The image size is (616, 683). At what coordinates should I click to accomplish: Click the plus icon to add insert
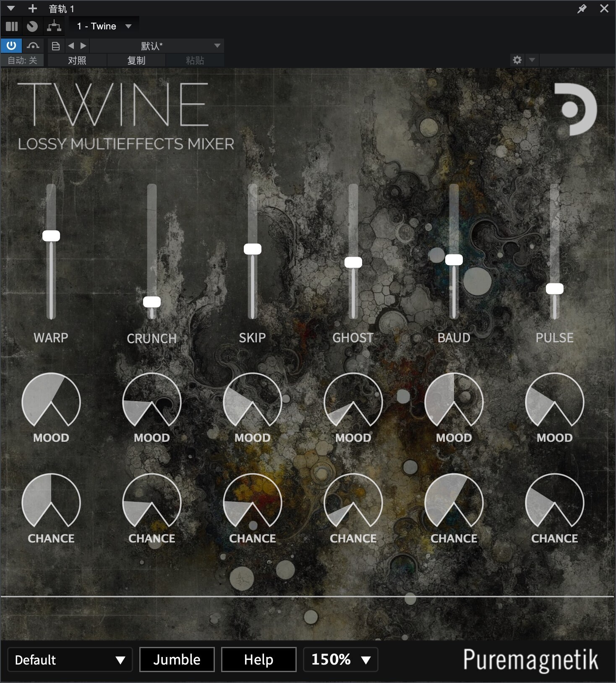click(x=32, y=8)
